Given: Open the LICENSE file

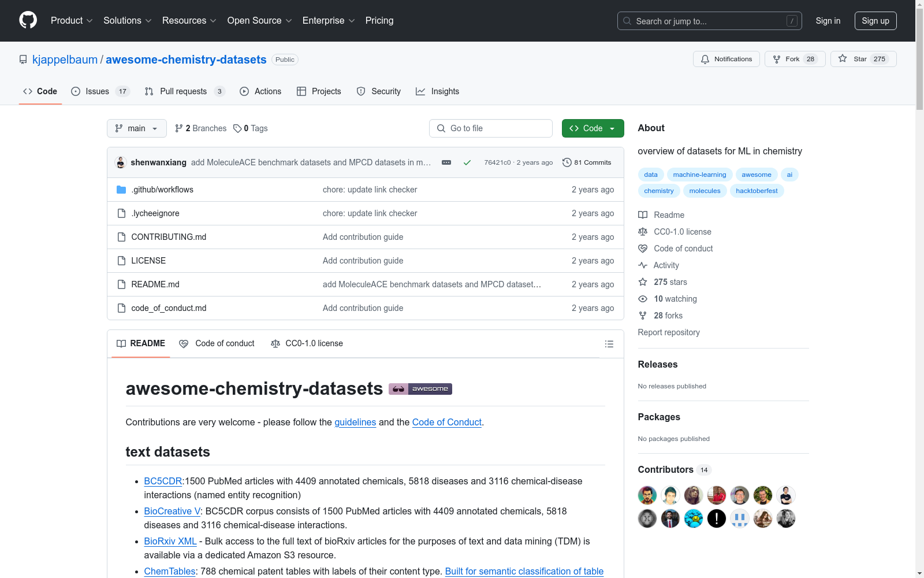Looking at the screenshot, I should point(148,261).
